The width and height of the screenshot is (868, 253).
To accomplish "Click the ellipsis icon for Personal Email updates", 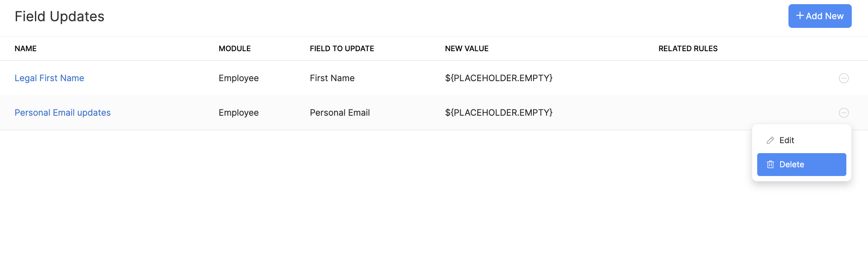I will click(843, 113).
